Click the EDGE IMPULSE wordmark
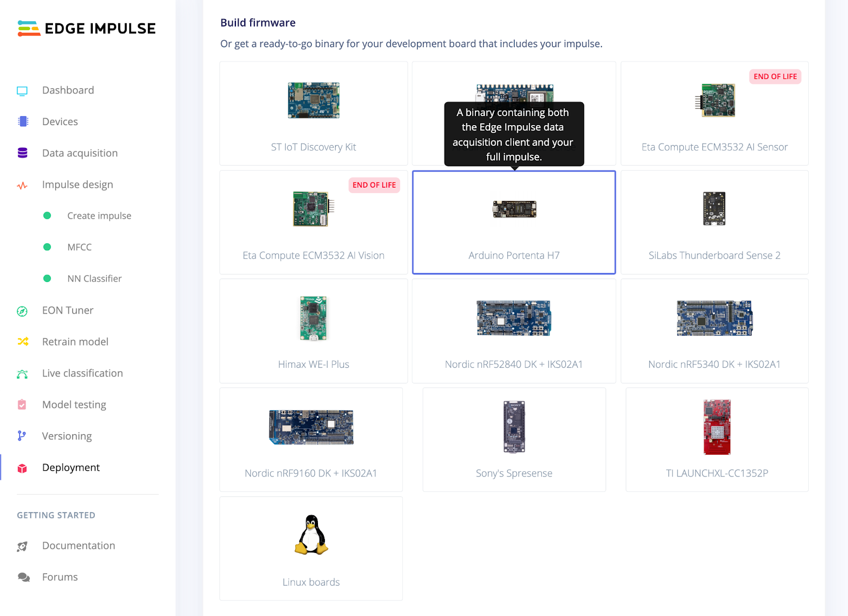Screen dimensions: 848x616 point(100,29)
